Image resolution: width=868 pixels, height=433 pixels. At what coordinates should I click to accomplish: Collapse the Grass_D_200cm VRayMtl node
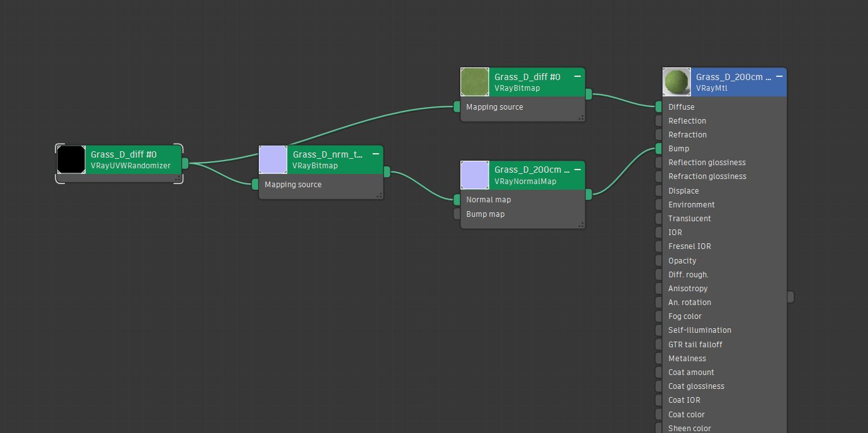[779, 76]
